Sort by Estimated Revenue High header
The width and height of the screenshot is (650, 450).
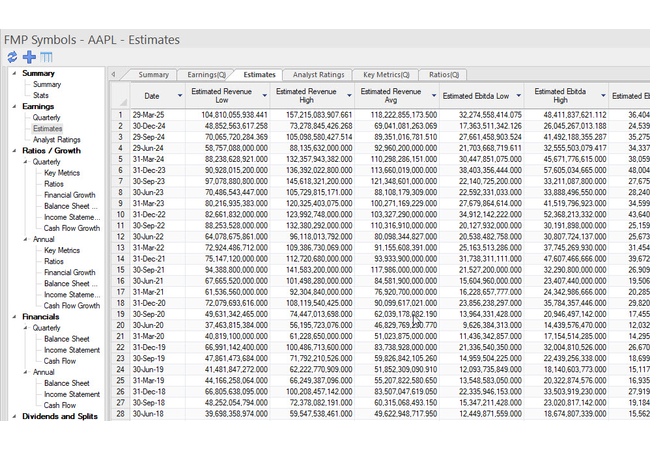(x=306, y=96)
